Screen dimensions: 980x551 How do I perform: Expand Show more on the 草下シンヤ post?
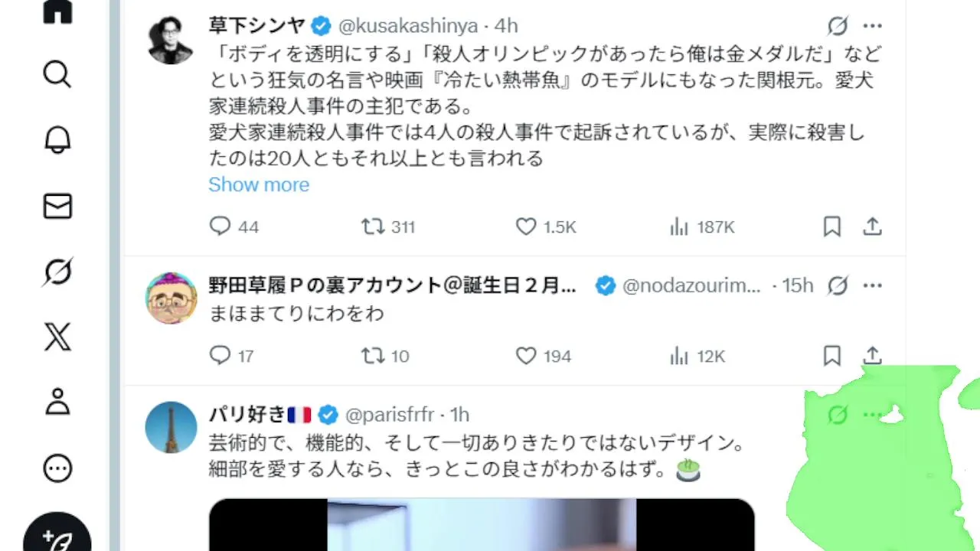[259, 184]
